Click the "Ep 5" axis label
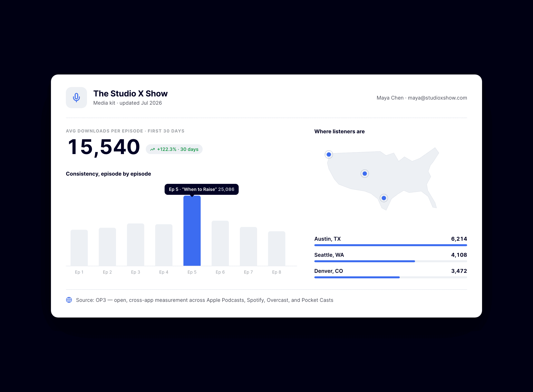 click(x=192, y=272)
